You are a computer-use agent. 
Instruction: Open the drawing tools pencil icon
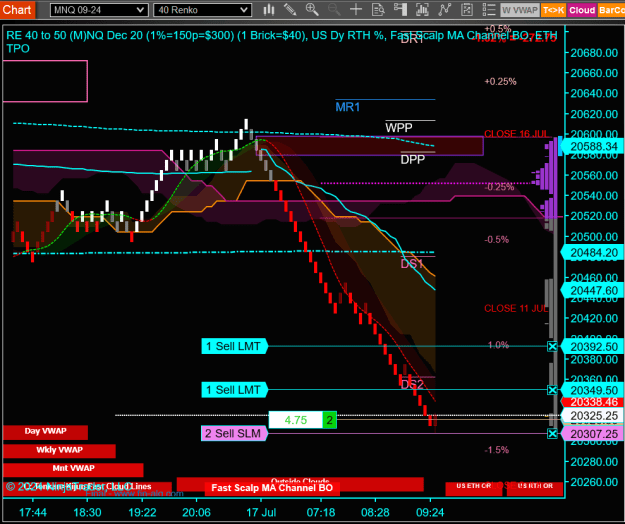pyautogui.click(x=290, y=10)
